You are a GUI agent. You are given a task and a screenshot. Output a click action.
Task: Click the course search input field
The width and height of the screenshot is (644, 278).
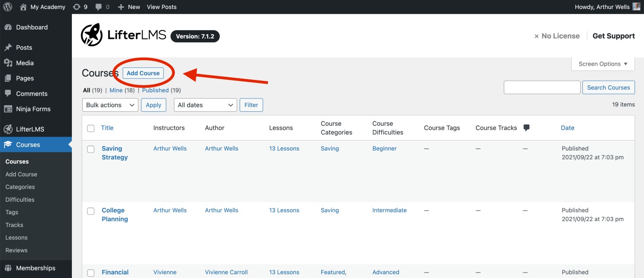542,87
